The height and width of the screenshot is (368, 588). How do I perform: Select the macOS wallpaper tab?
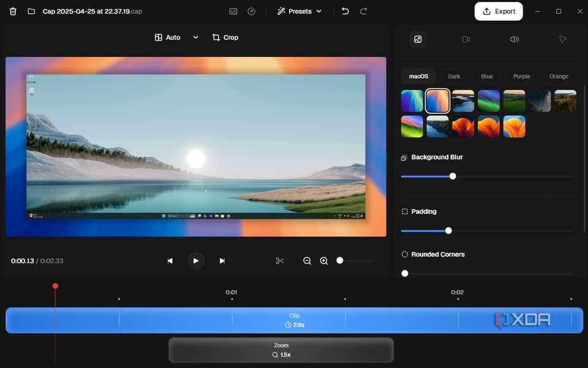[x=418, y=76]
